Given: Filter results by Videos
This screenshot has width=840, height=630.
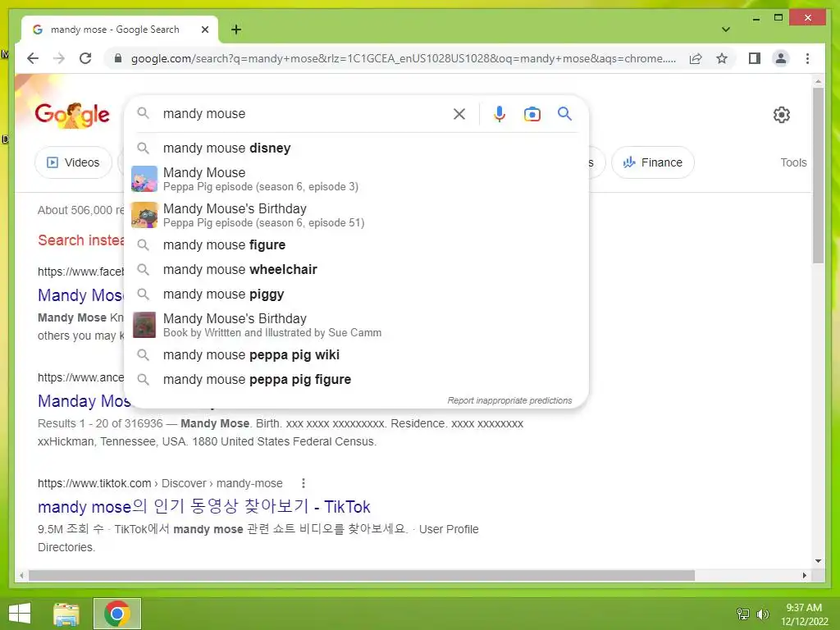Looking at the screenshot, I should pyautogui.click(x=73, y=162).
